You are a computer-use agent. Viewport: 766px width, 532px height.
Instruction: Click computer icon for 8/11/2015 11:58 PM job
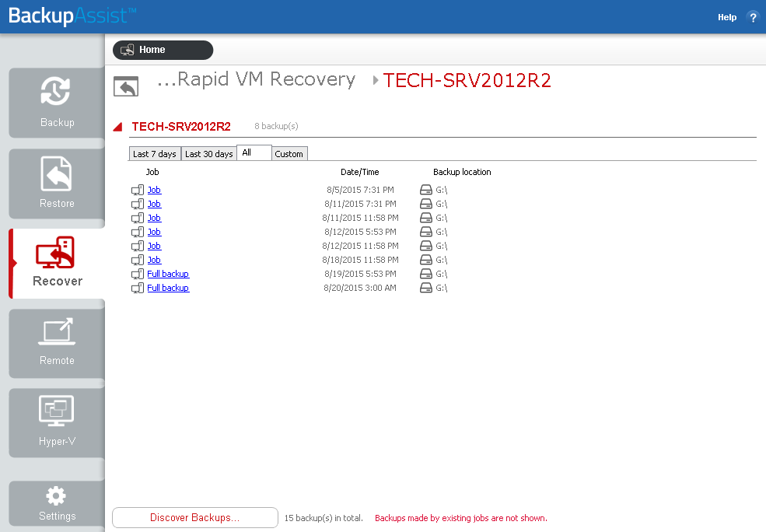[138, 218]
